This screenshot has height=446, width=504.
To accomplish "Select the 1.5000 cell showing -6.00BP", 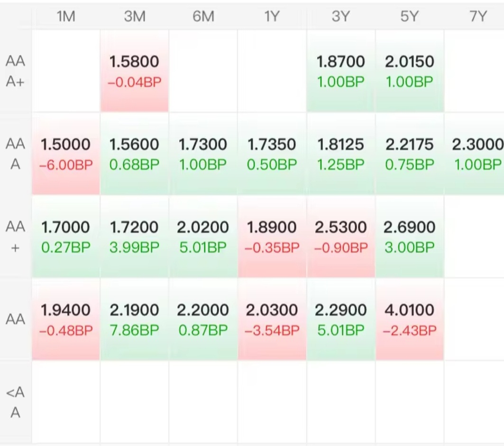I will click(66, 154).
